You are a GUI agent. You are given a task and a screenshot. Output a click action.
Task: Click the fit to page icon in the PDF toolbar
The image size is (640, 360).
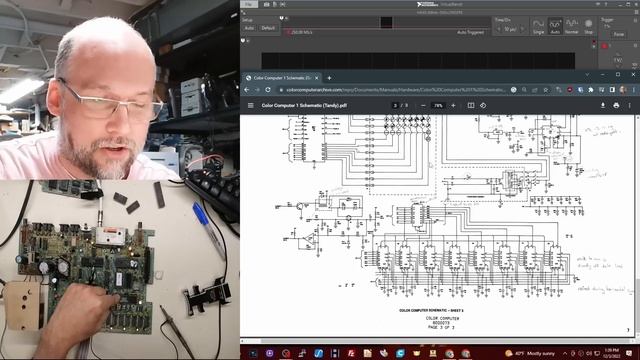[x=471, y=105]
